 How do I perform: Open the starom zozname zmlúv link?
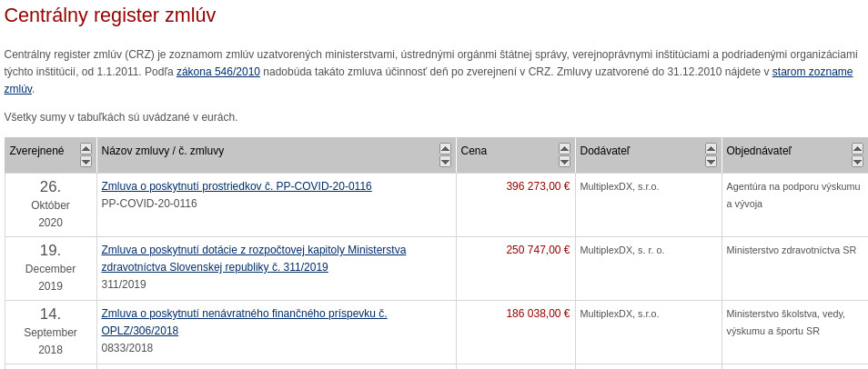(812, 72)
